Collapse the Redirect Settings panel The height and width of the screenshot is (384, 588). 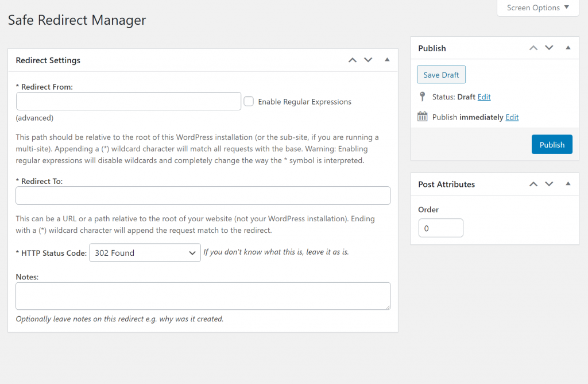(x=387, y=60)
